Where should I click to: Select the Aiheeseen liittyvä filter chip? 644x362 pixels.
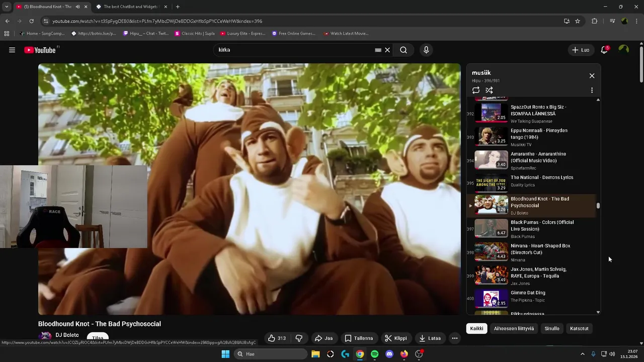pyautogui.click(x=514, y=328)
